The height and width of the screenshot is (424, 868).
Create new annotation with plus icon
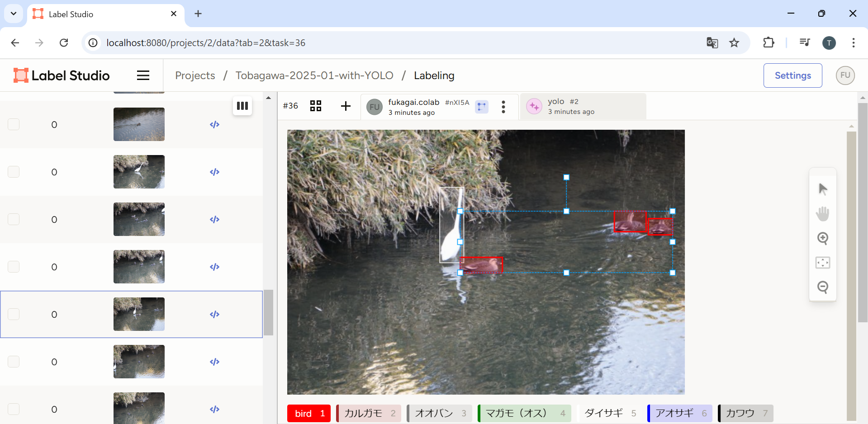pos(346,106)
